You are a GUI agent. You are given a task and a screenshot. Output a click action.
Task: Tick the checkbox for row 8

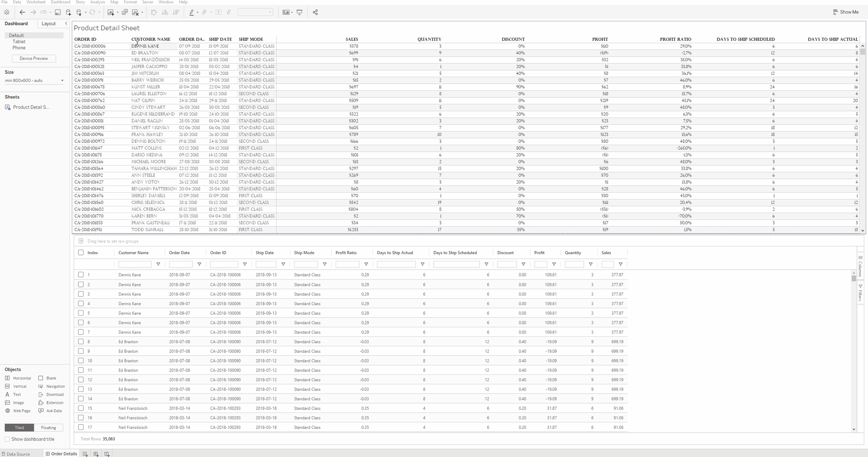pos(81,342)
